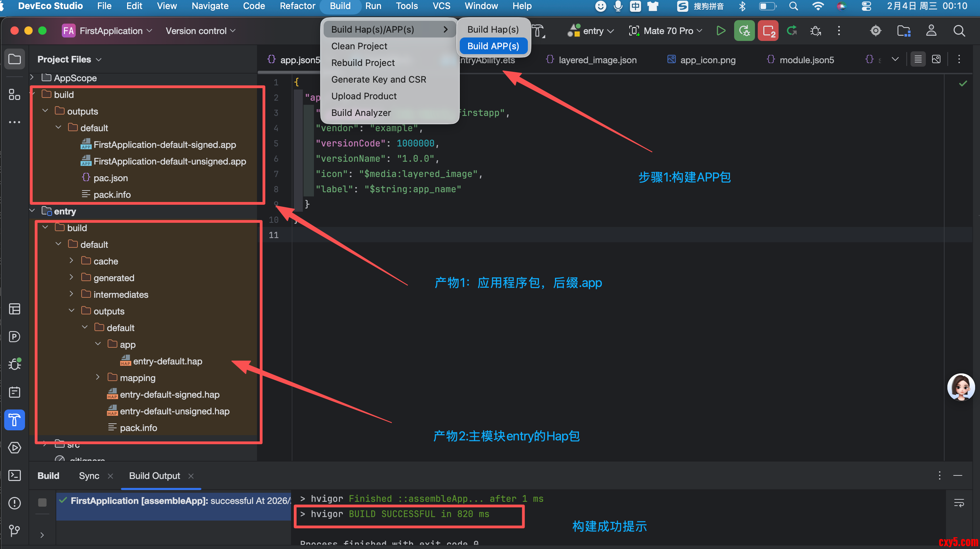Open the Terminal tool window icon
The width and height of the screenshot is (980, 549).
[x=15, y=475]
